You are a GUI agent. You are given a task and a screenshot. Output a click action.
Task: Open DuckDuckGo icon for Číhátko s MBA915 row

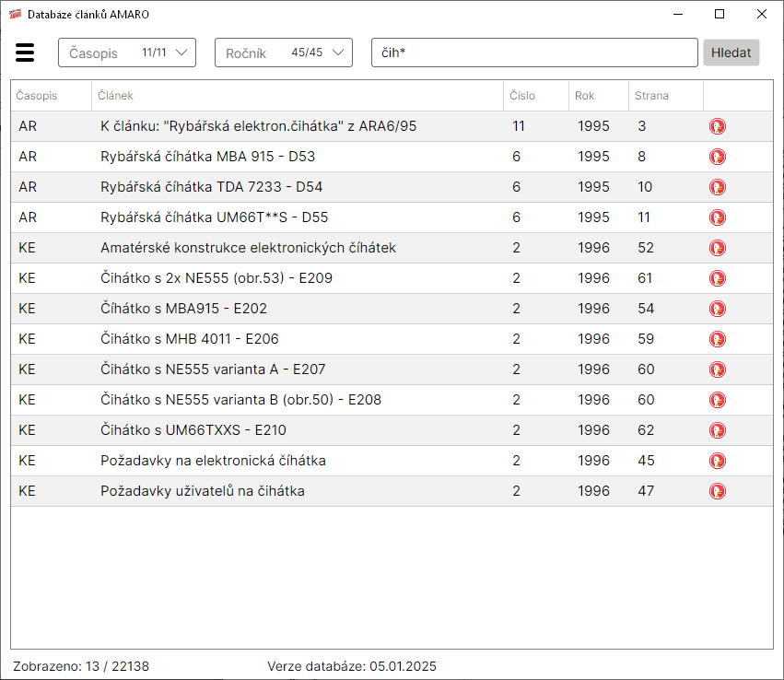click(x=717, y=309)
